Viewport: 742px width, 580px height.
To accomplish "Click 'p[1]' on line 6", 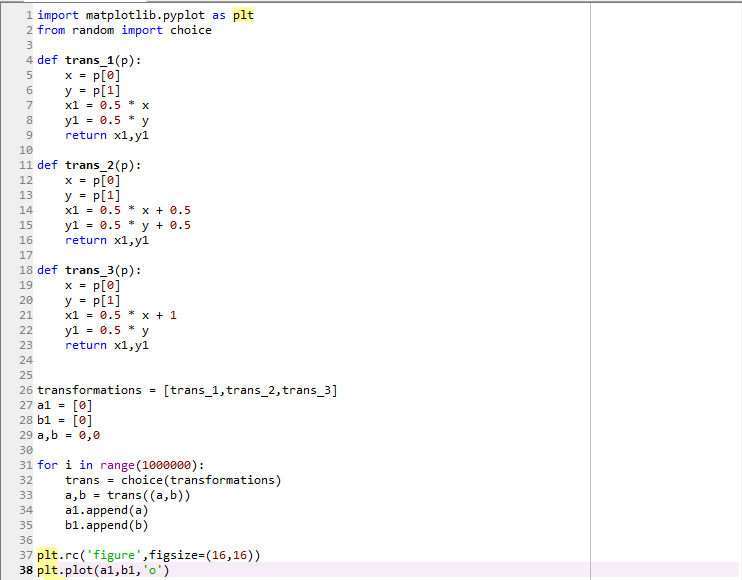I will (106, 90).
